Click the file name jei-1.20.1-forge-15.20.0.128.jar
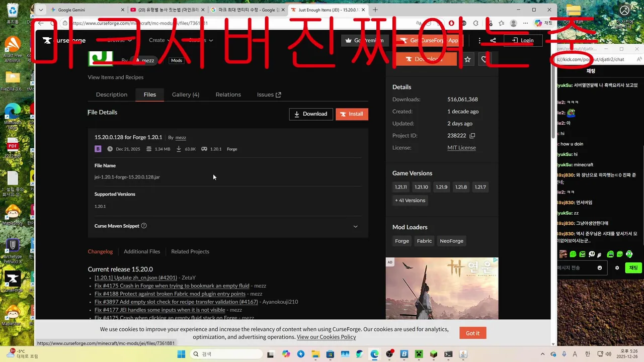This screenshot has width=644, height=362. (x=127, y=177)
